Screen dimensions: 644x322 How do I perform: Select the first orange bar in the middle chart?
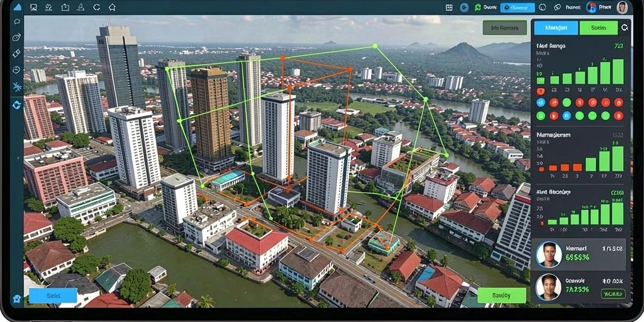click(x=541, y=169)
